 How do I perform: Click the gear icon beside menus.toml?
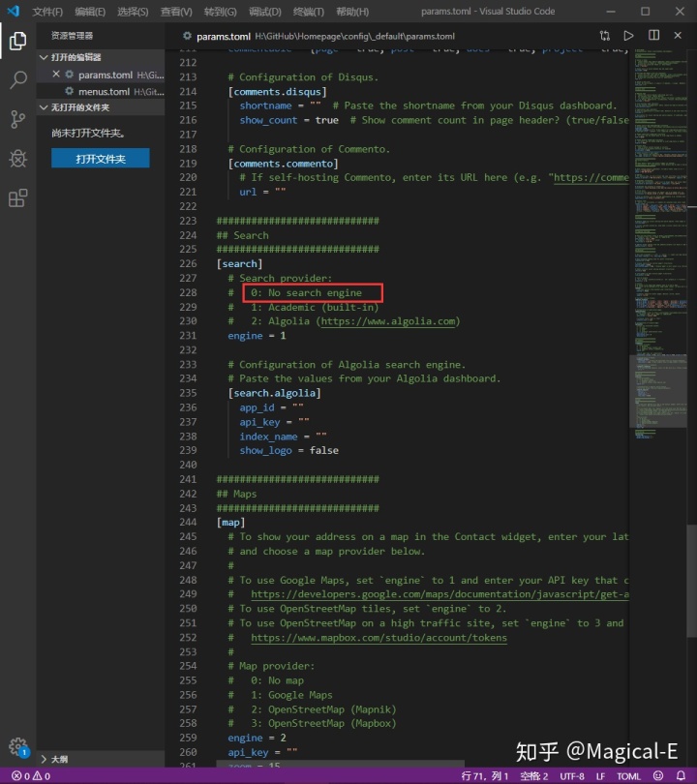click(x=69, y=91)
